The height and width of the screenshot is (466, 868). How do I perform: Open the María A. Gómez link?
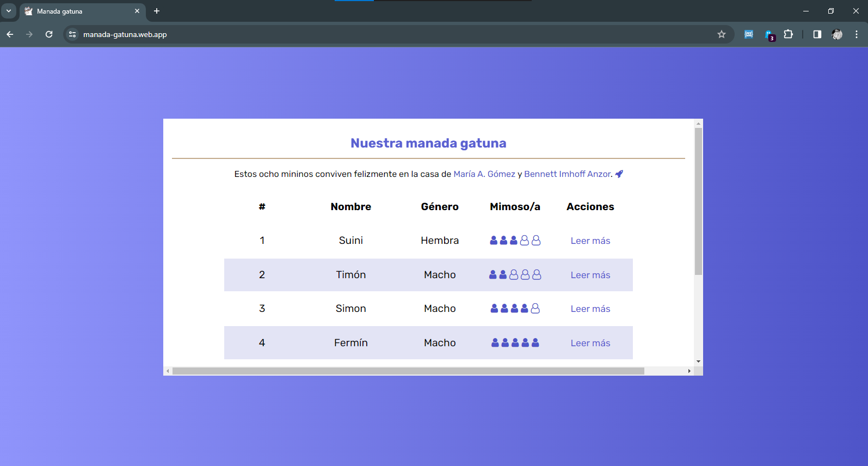pos(484,174)
